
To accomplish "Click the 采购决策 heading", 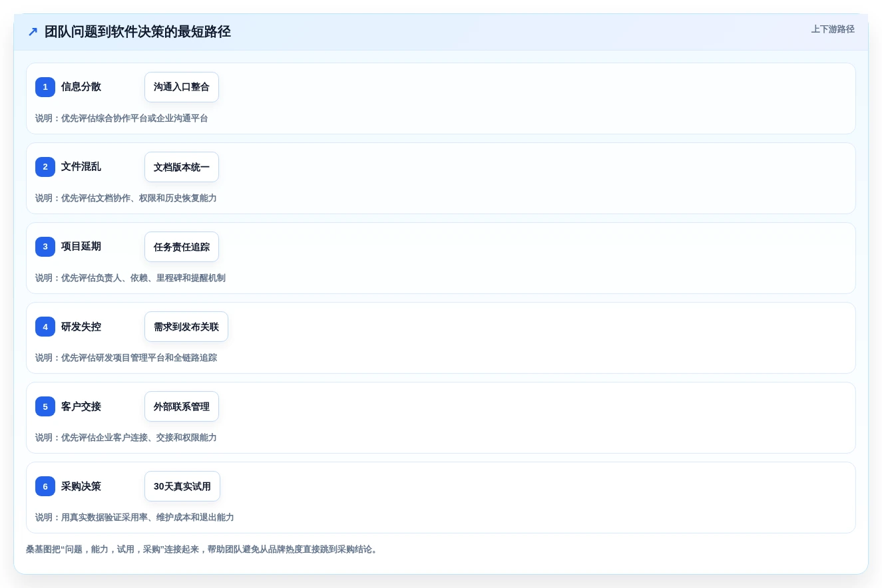I will pos(81,486).
